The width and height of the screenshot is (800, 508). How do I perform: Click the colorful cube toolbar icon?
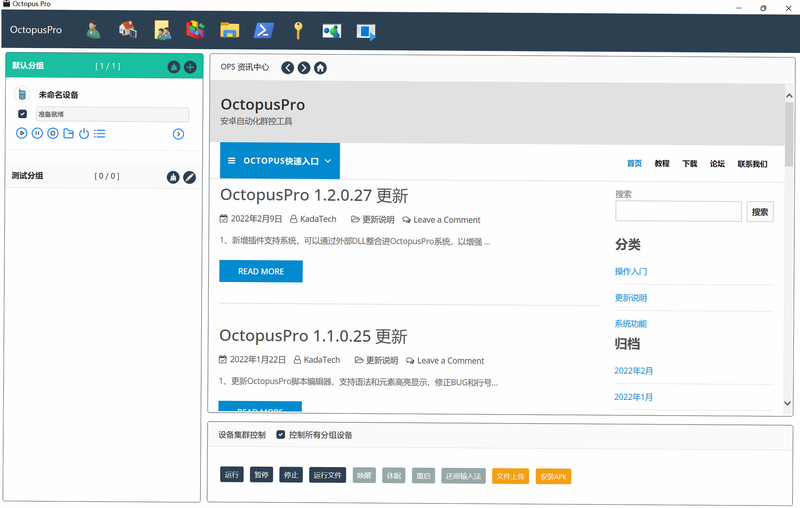click(x=195, y=30)
